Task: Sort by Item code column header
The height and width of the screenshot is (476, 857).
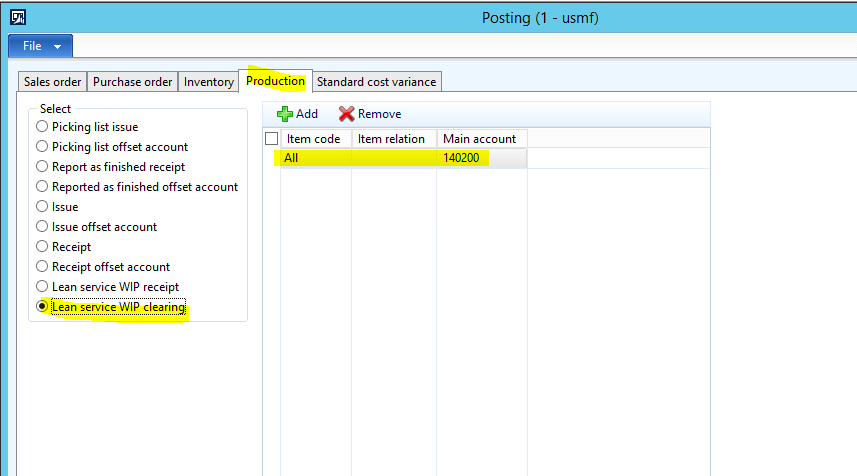Action: (314, 139)
